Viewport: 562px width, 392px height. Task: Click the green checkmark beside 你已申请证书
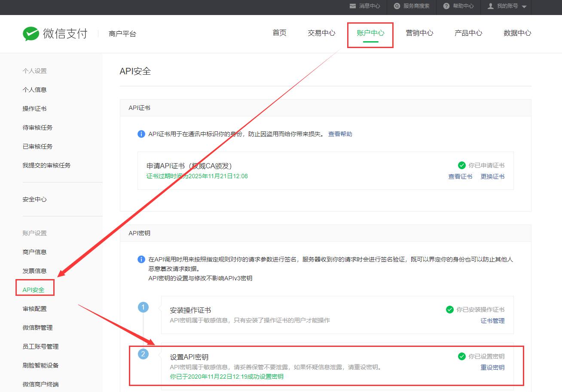(462, 165)
